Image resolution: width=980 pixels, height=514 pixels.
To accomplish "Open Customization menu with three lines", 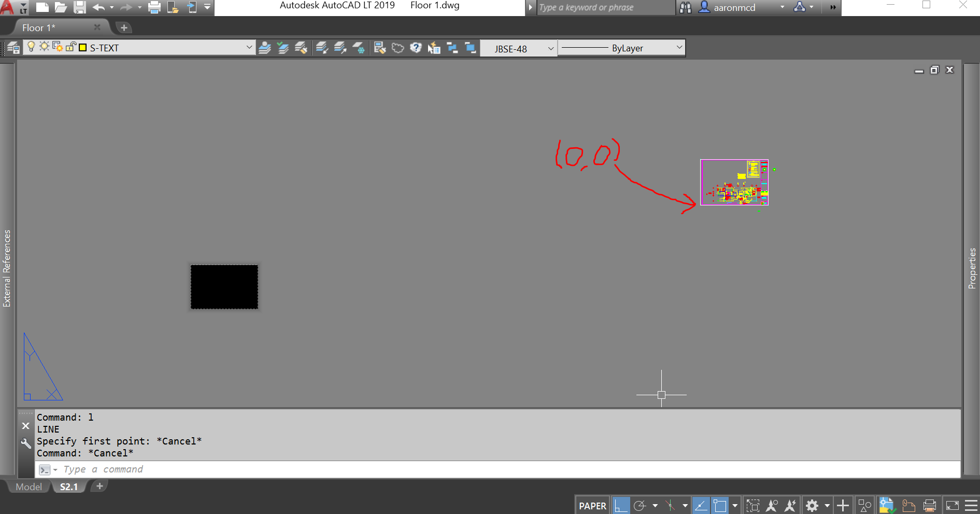I will click(971, 505).
